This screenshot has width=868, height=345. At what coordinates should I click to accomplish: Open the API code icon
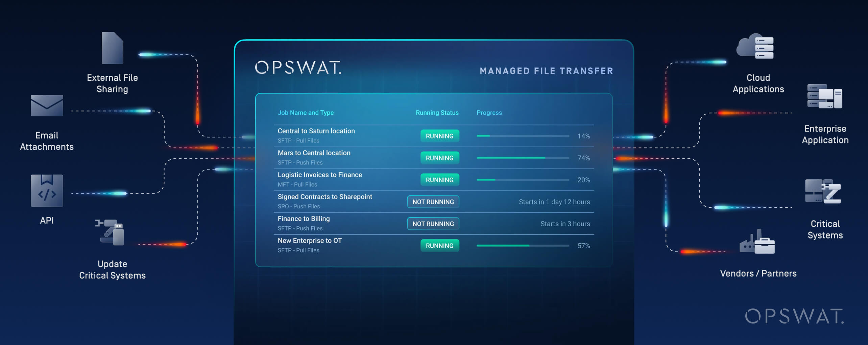[47, 190]
